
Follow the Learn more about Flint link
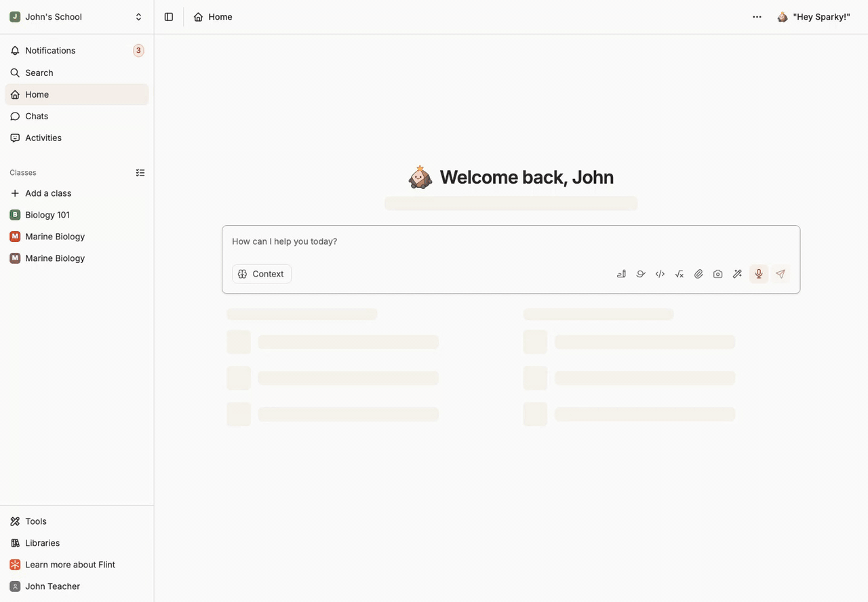[77, 565]
